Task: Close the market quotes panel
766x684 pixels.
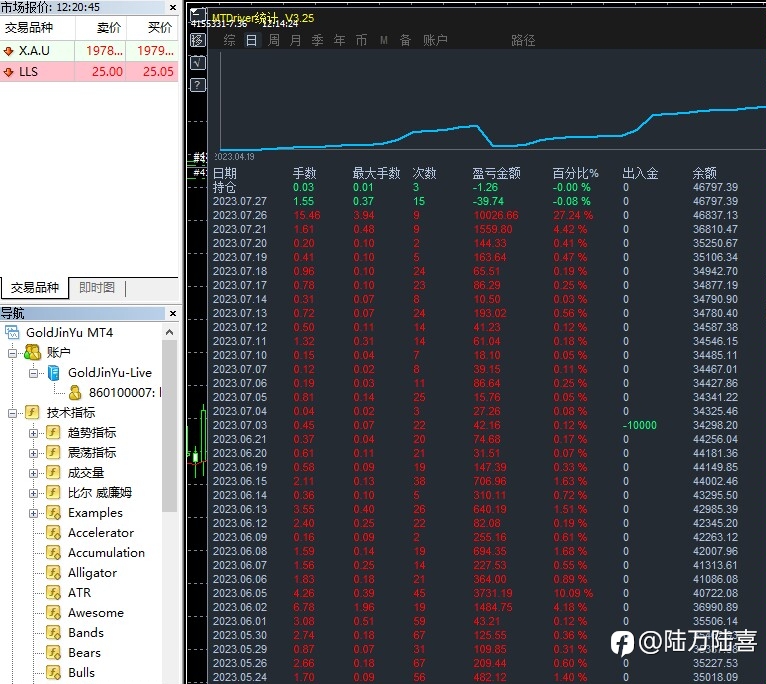Action: (x=172, y=7)
